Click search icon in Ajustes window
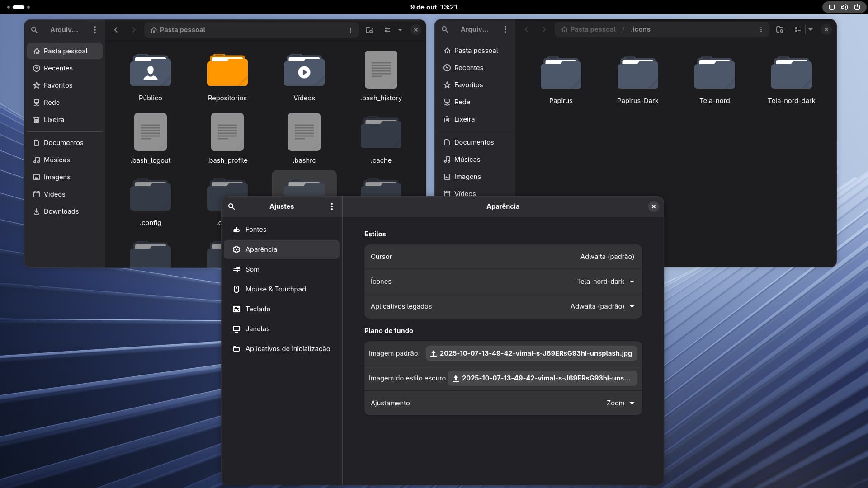 pyautogui.click(x=231, y=206)
